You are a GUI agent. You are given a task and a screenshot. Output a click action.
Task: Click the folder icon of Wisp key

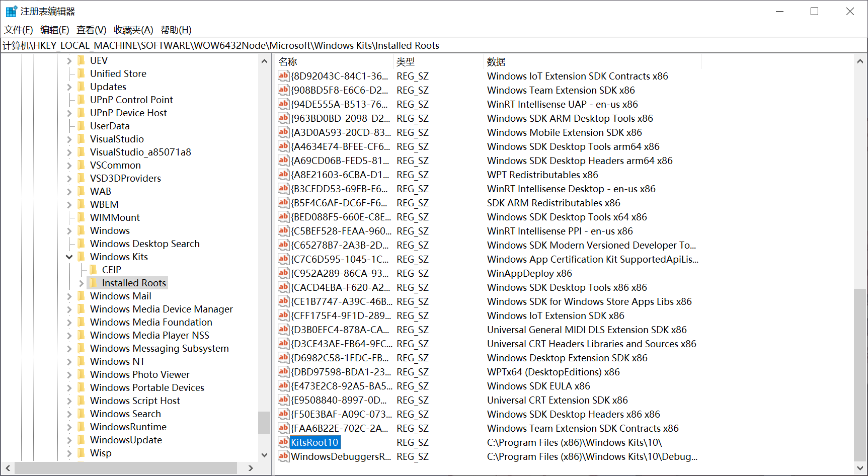81,453
